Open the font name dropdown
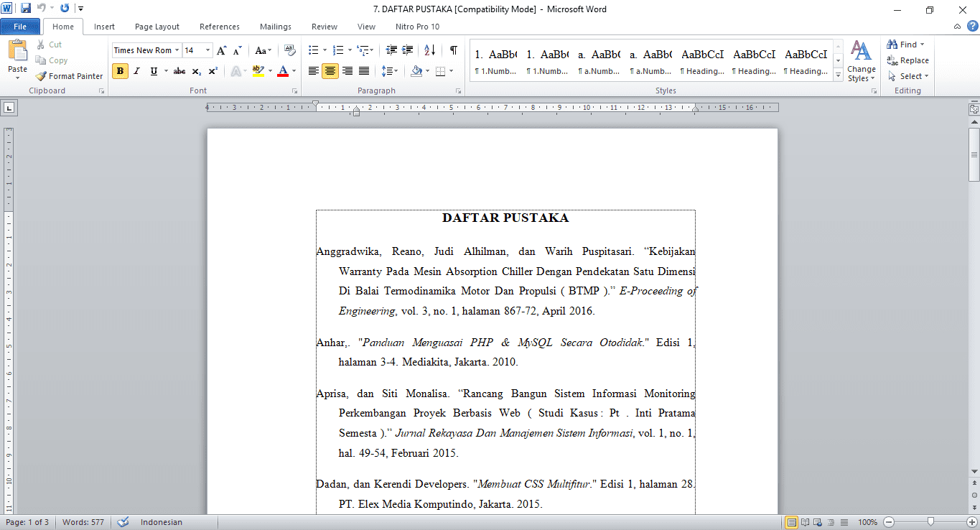 [x=177, y=50]
